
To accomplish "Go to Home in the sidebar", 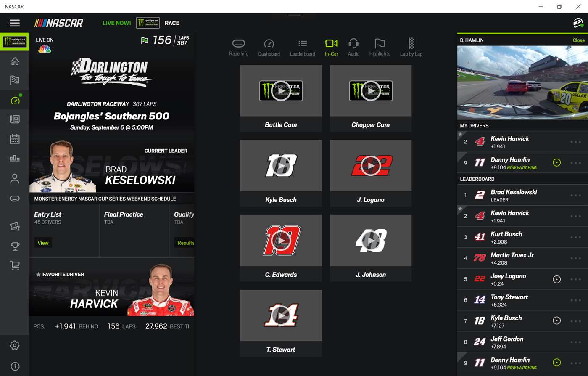I will tap(15, 61).
